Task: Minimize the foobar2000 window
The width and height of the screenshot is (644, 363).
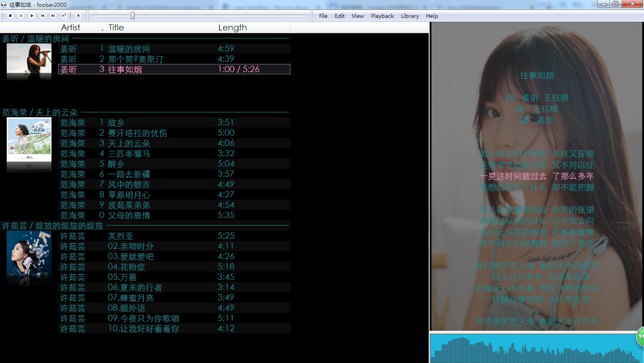Action: [x=604, y=4]
